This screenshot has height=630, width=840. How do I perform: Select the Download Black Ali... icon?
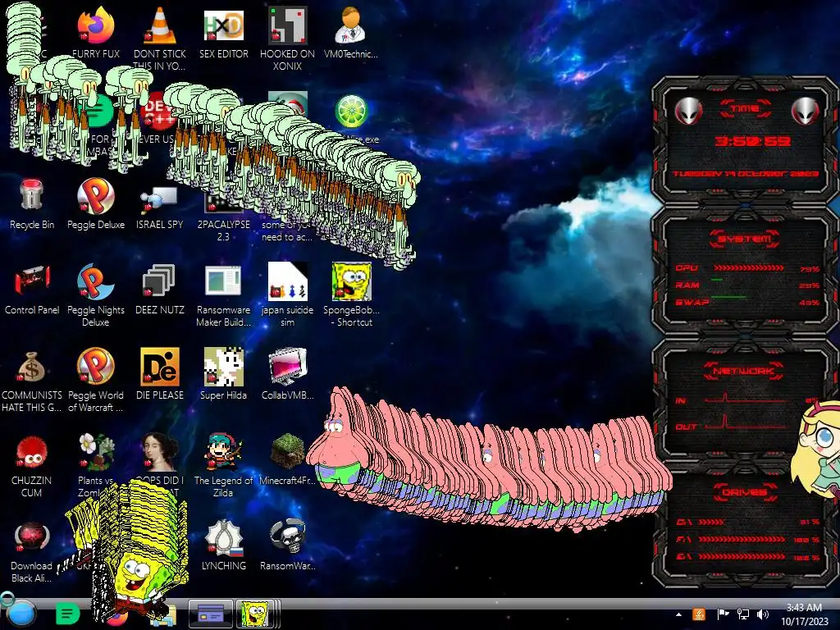[x=32, y=536]
